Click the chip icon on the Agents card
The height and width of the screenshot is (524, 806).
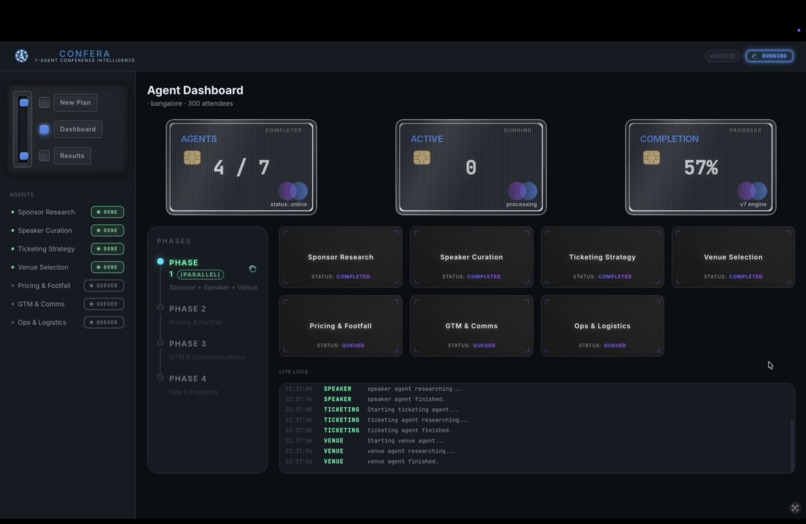coord(192,157)
